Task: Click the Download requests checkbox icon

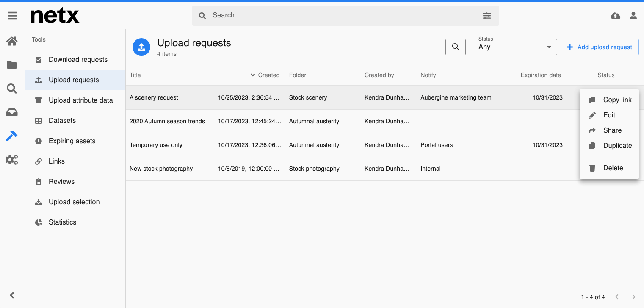Action: tap(39, 60)
